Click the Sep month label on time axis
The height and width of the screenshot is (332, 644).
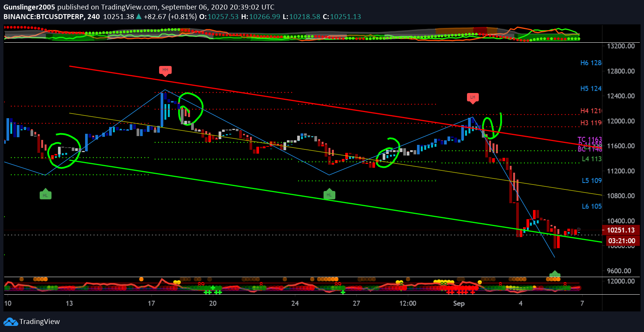(x=459, y=303)
